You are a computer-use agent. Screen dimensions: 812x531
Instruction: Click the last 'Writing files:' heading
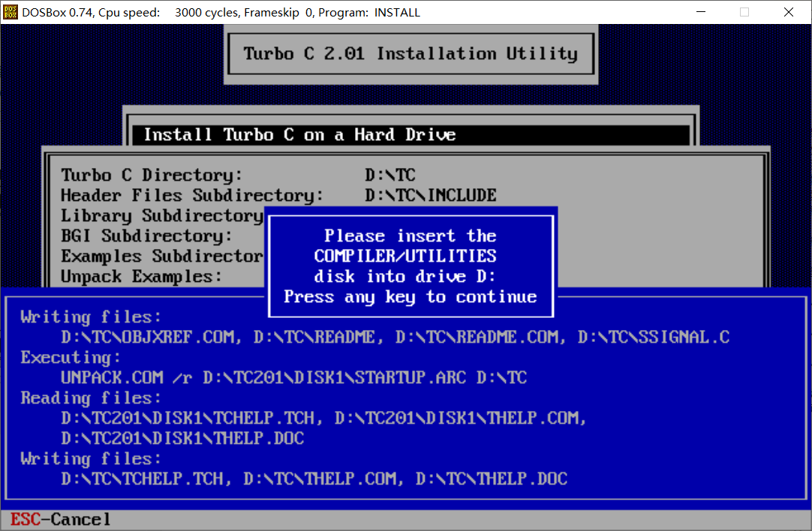click(91, 458)
